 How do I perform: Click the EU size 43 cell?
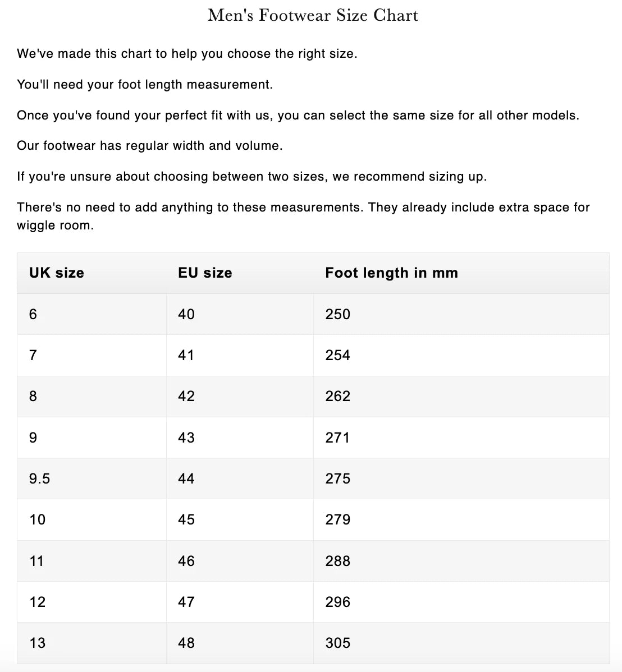tap(186, 438)
